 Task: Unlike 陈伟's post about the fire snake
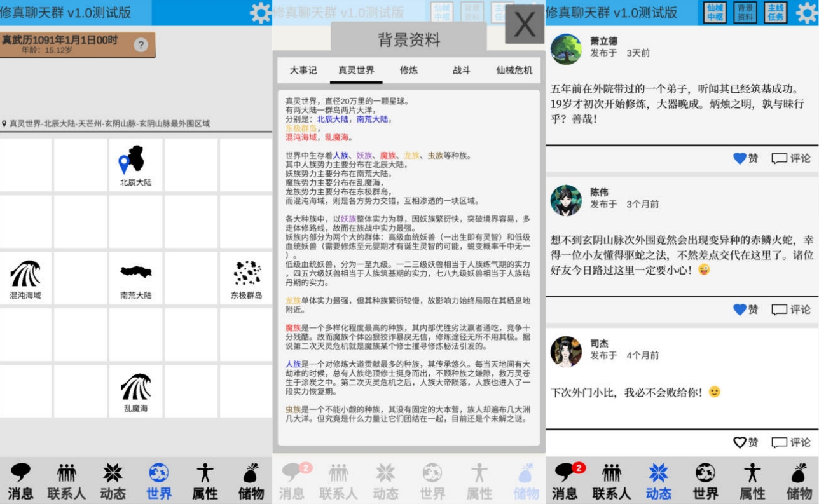tap(745, 310)
